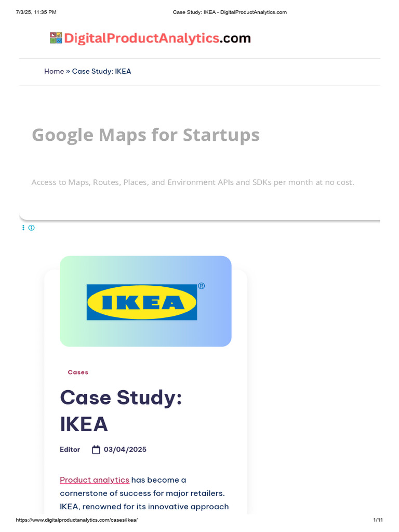The height and width of the screenshot is (532, 399).
Task: Follow the Product analytics hyperlink
Action: [x=95, y=480]
